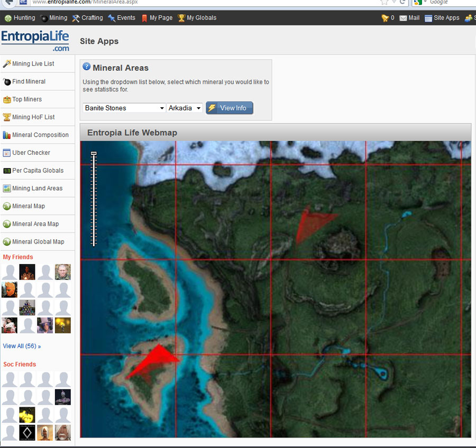Open Site Apps link in top bar

[x=446, y=18]
